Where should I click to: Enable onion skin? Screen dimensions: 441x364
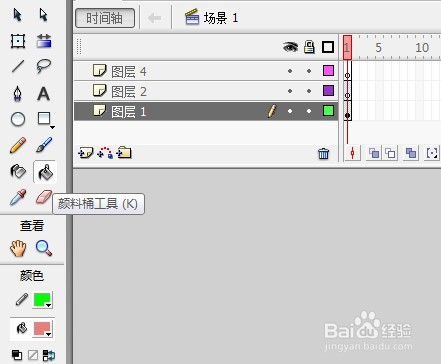pyautogui.click(x=374, y=153)
